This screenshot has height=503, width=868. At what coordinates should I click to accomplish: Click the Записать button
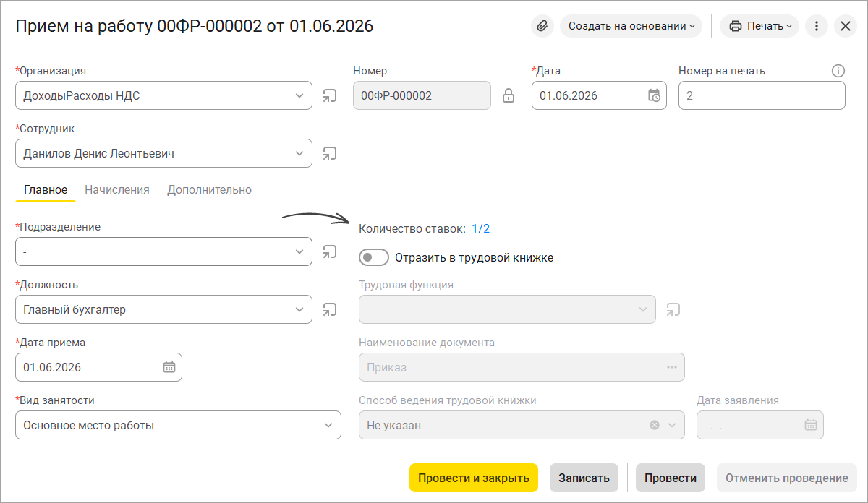[x=584, y=478]
